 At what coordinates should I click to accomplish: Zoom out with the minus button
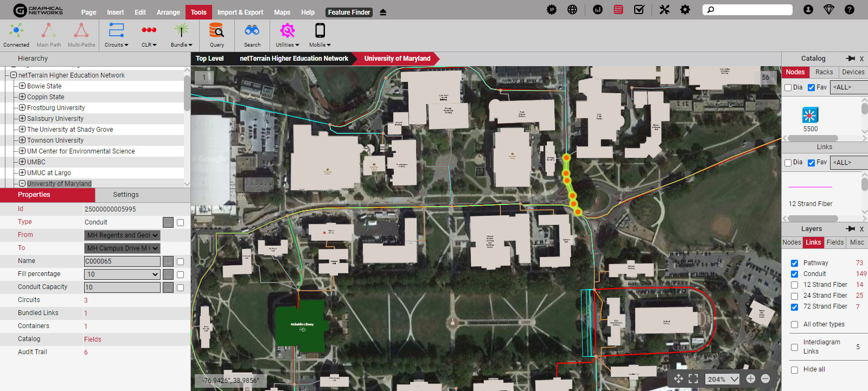(x=765, y=379)
